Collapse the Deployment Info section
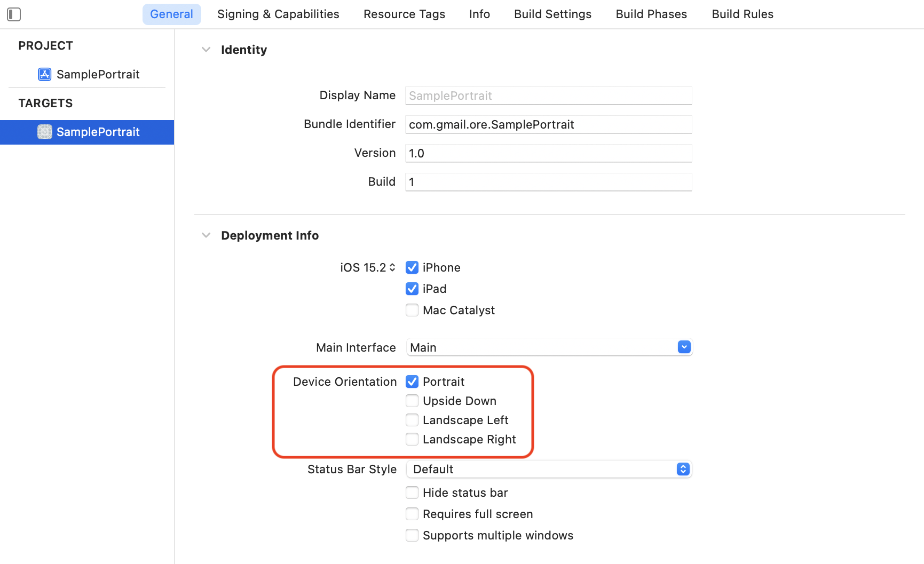924x564 pixels. pyautogui.click(x=206, y=235)
